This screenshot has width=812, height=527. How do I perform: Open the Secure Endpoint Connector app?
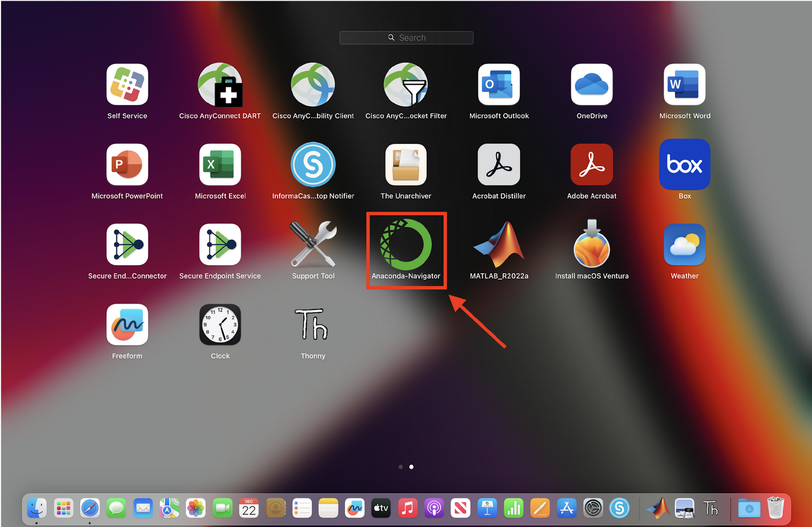[x=127, y=244]
